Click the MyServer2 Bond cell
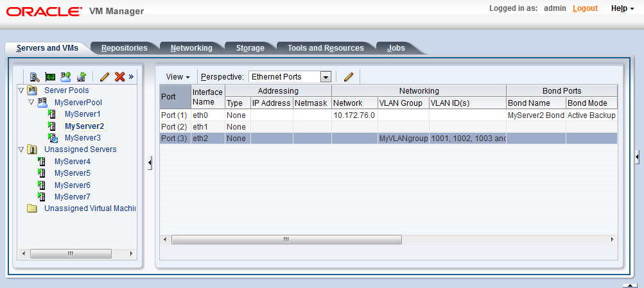 pos(536,115)
